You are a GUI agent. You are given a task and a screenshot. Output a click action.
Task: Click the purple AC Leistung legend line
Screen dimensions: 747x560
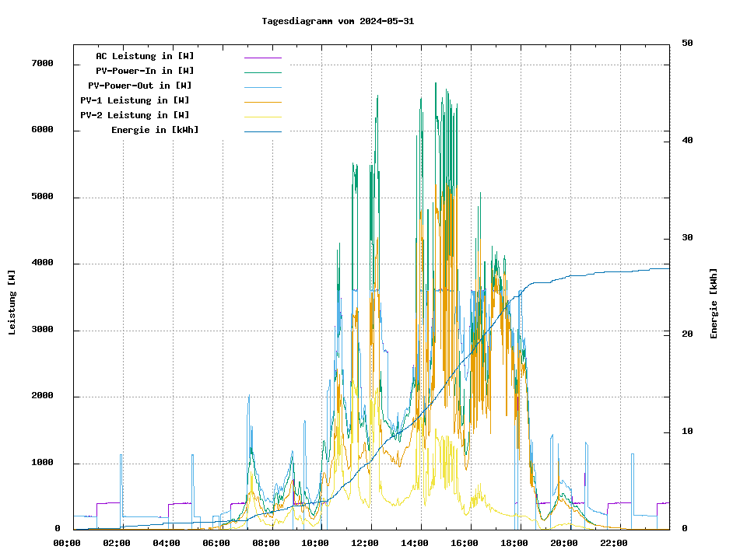coord(262,57)
